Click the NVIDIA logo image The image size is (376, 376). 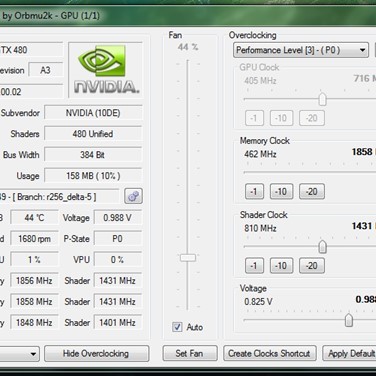(106, 70)
